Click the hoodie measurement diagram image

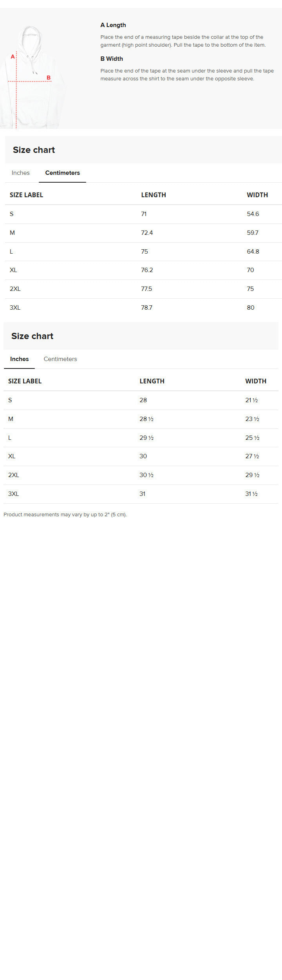pos(33,77)
